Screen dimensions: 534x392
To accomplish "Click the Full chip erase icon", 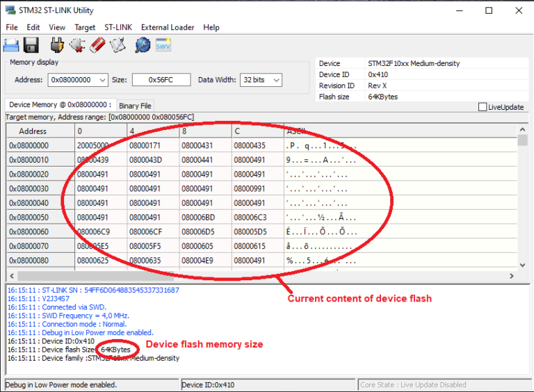I will (x=97, y=46).
